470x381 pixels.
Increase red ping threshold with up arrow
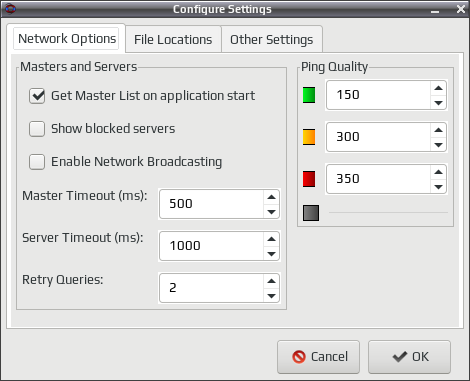[438, 172]
